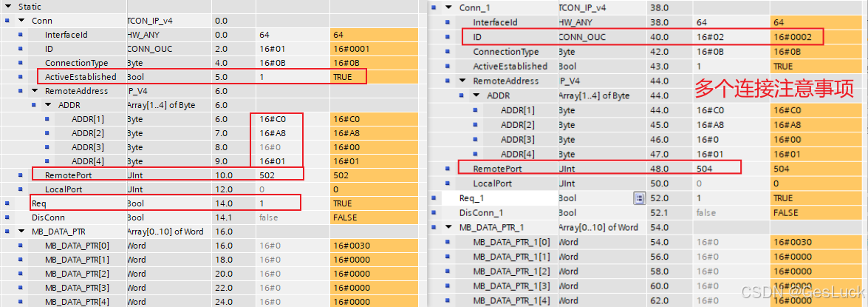
Task: Select the ConnectionType name under Conn
Action: tap(76, 63)
